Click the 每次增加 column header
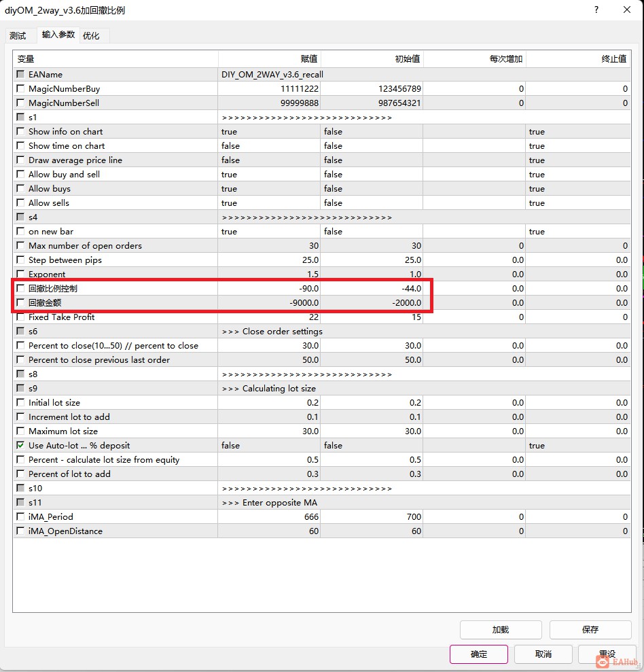 coord(474,58)
